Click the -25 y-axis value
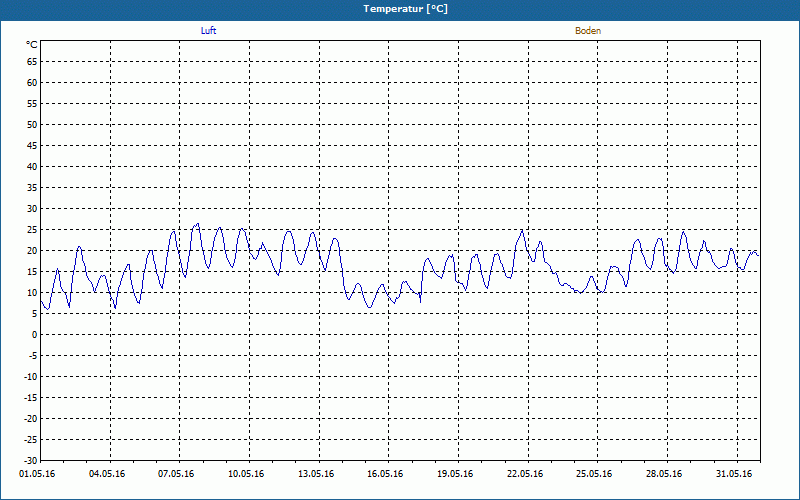This screenshot has height=500, width=800. click(x=31, y=440)
